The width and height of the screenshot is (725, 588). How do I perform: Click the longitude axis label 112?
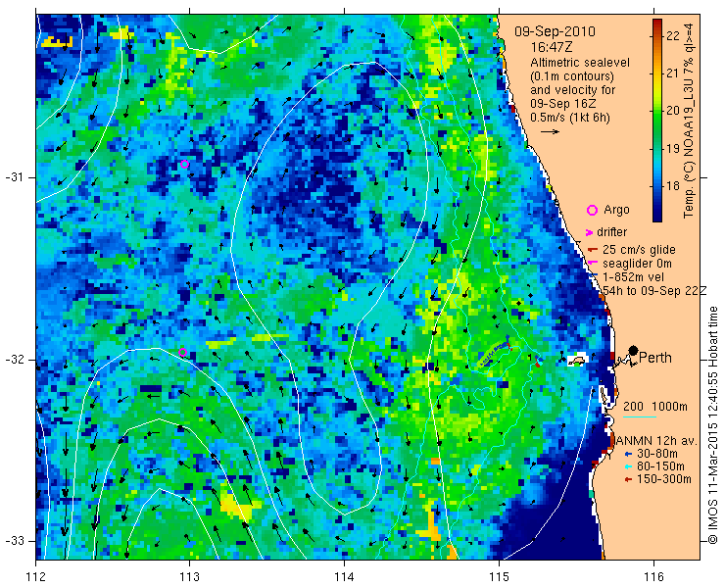pos(36,577)
